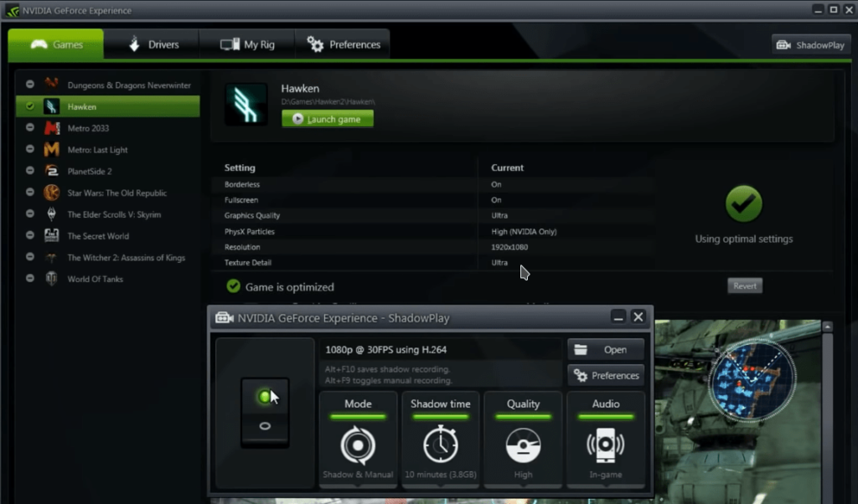Select World Of Tanks game
Image resolution: width=858 pixels, height=504 pixels.
pos(108,279)
